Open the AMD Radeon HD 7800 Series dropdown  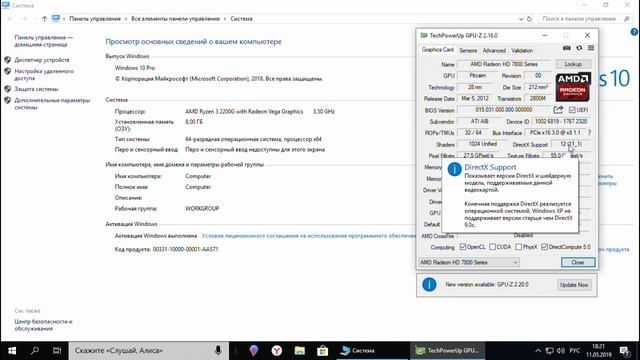(x=469, y=262)
